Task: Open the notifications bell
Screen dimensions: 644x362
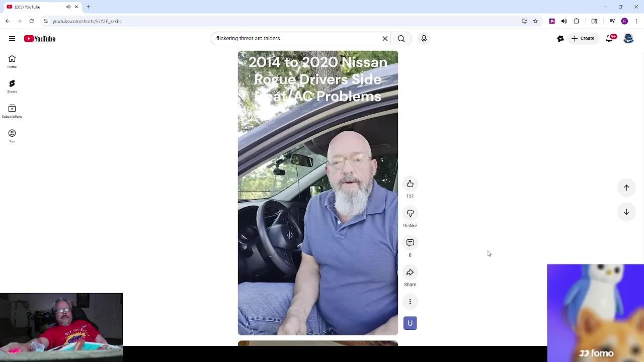Action: tap(610, 38)
